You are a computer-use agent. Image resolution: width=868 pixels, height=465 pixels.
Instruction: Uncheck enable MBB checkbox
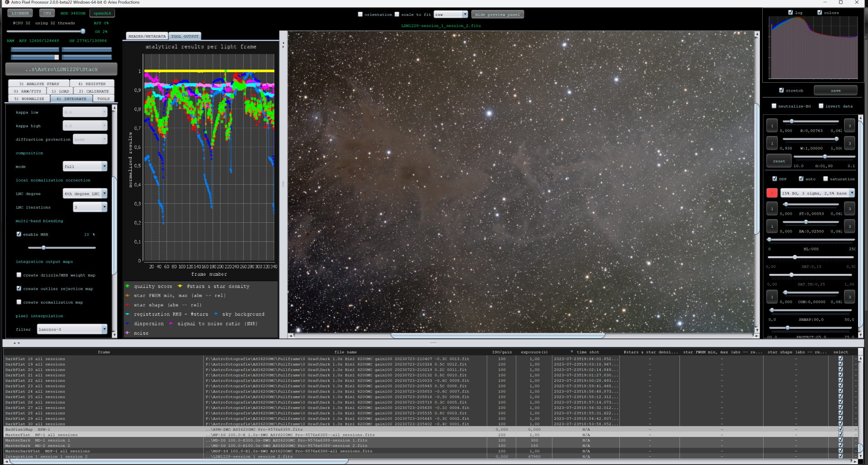coord(19,234)
